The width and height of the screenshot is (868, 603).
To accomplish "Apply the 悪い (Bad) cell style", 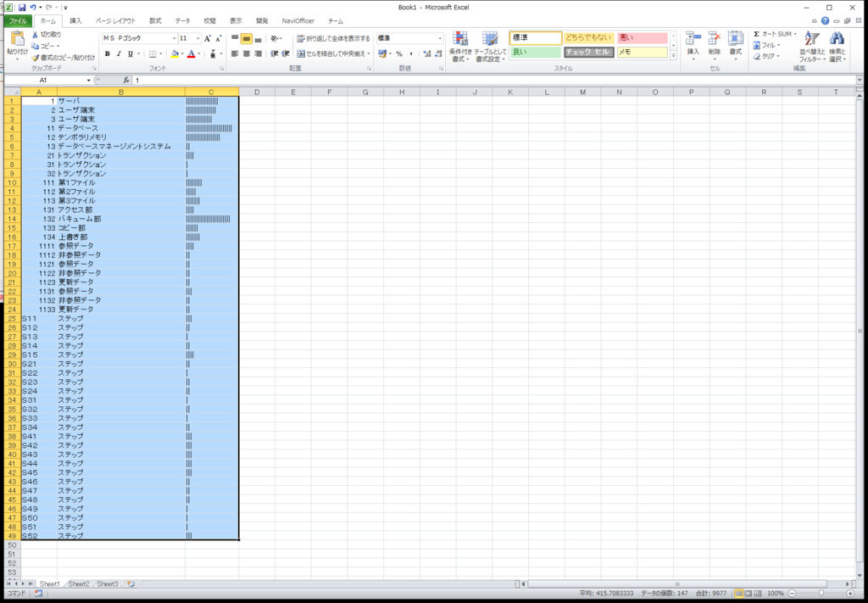I will coord(643,37).
